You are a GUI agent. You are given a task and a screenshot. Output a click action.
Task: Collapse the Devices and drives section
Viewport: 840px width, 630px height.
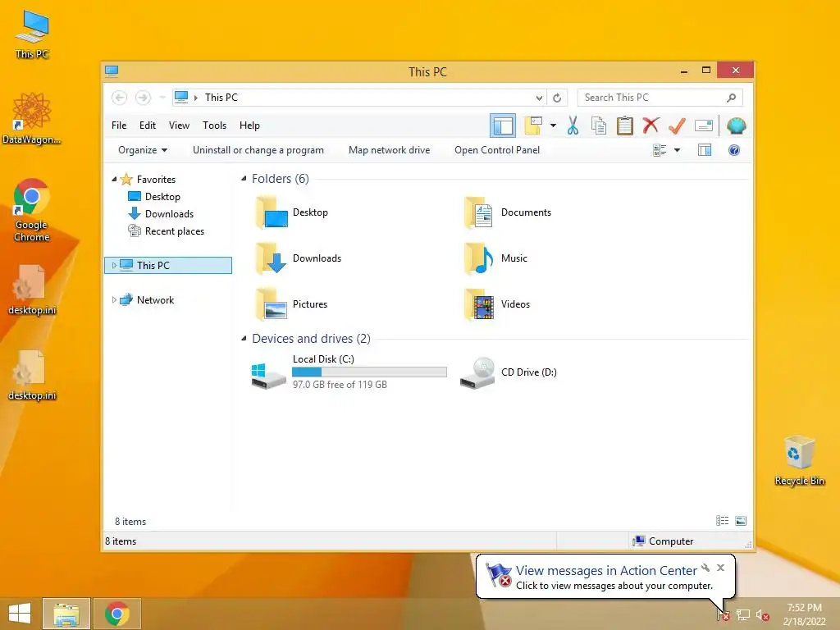(244, 339)
